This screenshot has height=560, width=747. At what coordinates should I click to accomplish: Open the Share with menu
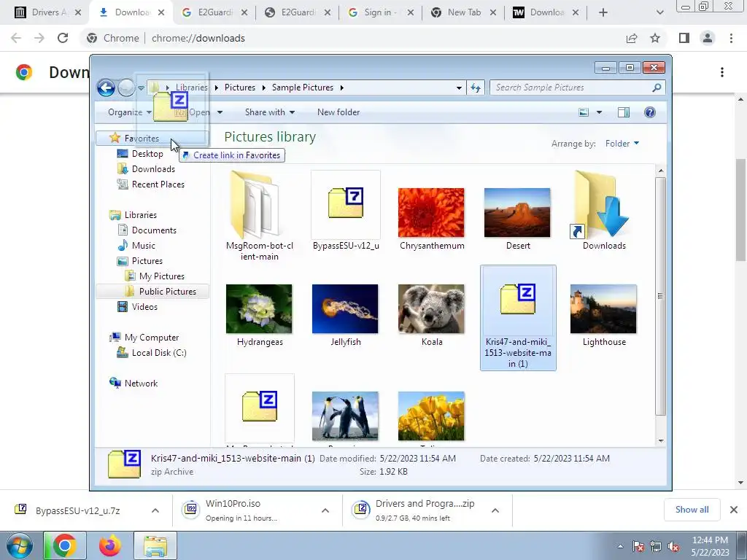(x=270, y=112)
